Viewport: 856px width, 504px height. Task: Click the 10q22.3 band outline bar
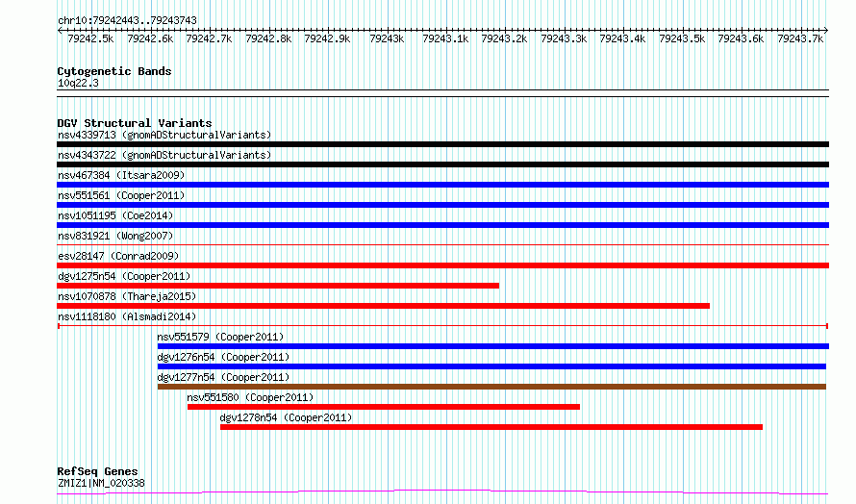click(442, 93)
